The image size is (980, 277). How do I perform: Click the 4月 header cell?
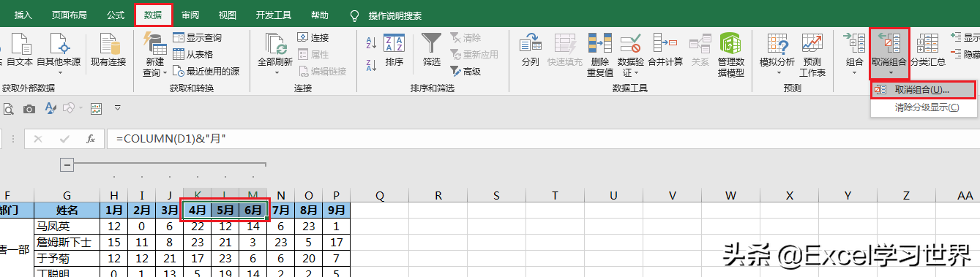tap(197, 210)
